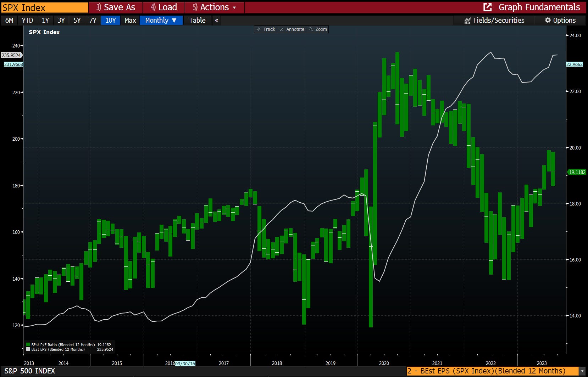Image resolution: width=588 pixels, height=377 pixels.
Task: Activate the Track crosshair tool
Action: click(x=266, y=29)
